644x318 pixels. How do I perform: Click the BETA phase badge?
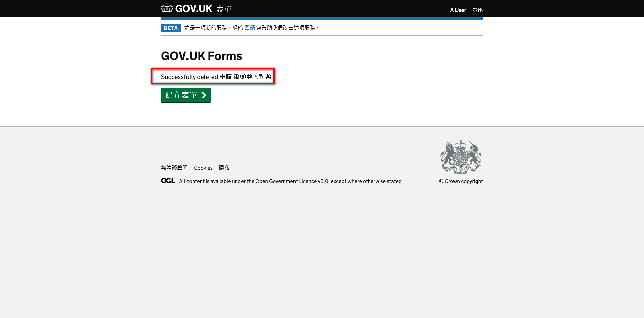[171, 28]
